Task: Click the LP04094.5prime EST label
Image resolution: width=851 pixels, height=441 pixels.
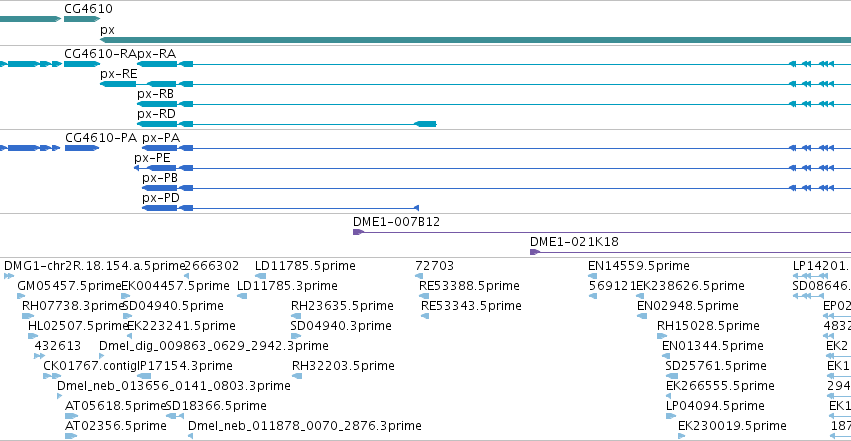Action: [715, 406]
